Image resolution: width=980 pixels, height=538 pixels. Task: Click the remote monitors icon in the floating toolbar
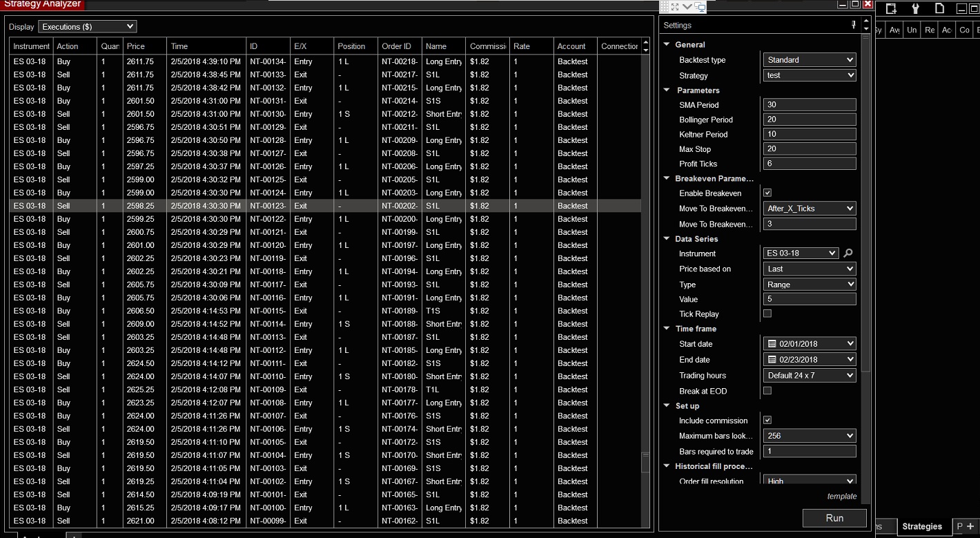(700, 7)
